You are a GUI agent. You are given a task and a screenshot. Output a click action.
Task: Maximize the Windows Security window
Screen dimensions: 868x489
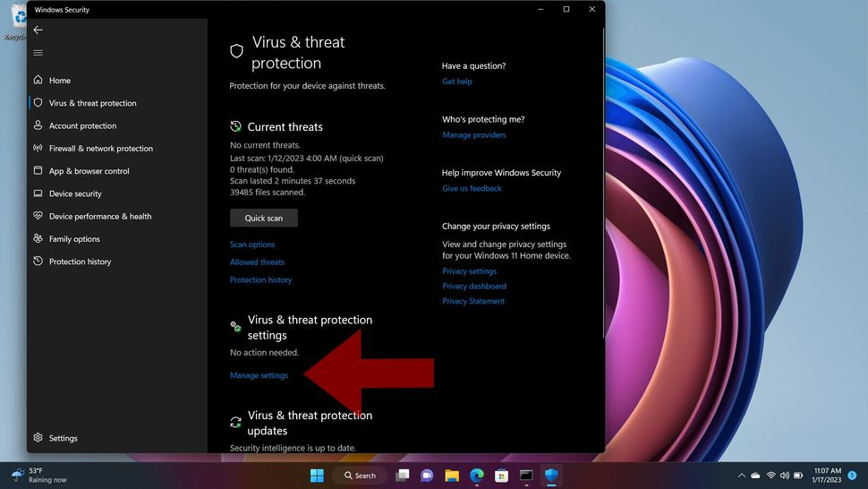point(566,9)
